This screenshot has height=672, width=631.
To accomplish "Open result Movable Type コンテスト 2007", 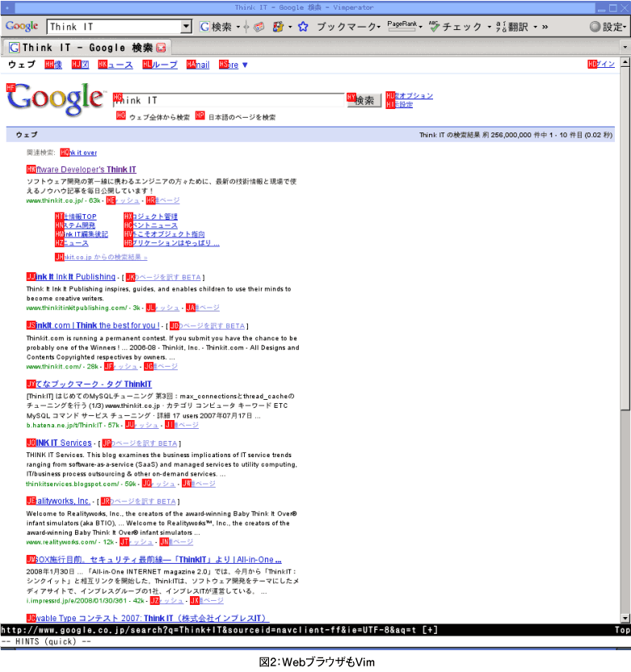I will (148, 619).
